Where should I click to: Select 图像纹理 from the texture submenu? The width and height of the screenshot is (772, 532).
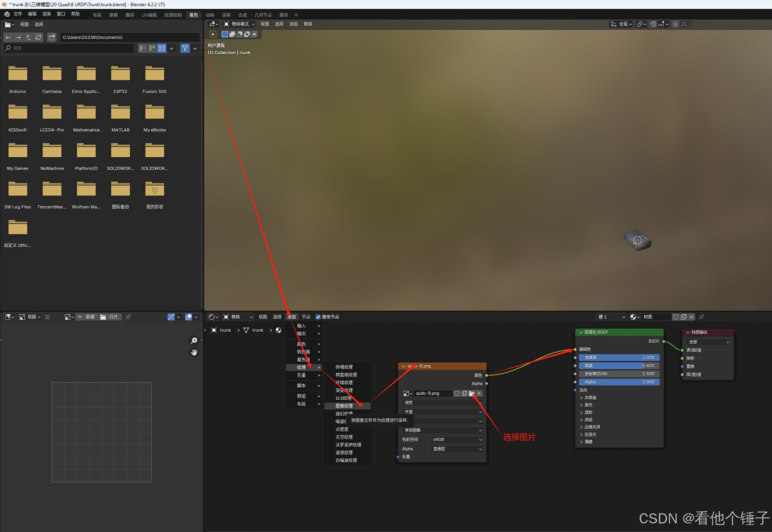pyautogui.click(x=345, y=406)
